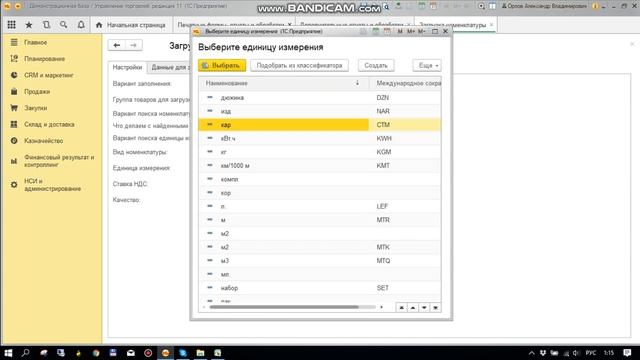
Task: Click the Создать button
Action: click(376, 65)
